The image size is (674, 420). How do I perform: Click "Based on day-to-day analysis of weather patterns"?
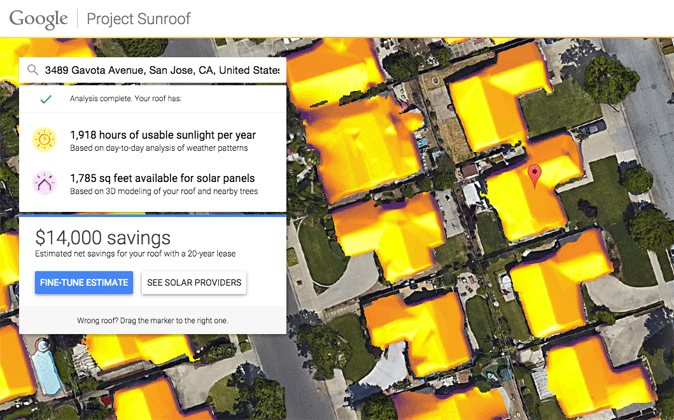pyautogui.click(x=159, y=148)
